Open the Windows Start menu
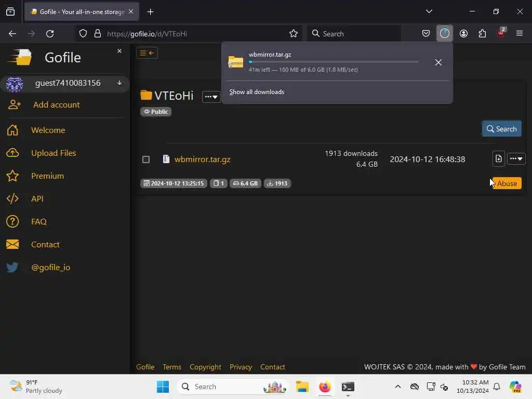Image resolution: width=532 pixels, height=399 pixels. click(x=163, y=387)
